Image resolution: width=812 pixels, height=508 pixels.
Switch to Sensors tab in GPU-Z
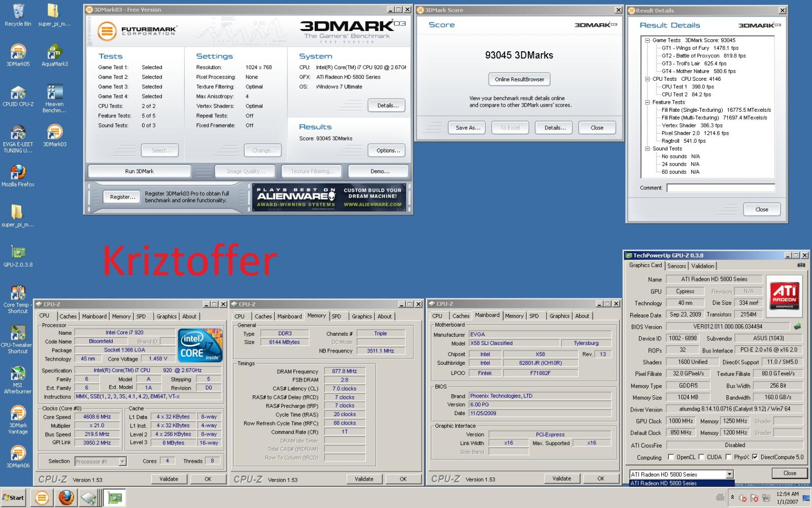tap(676, 266)
